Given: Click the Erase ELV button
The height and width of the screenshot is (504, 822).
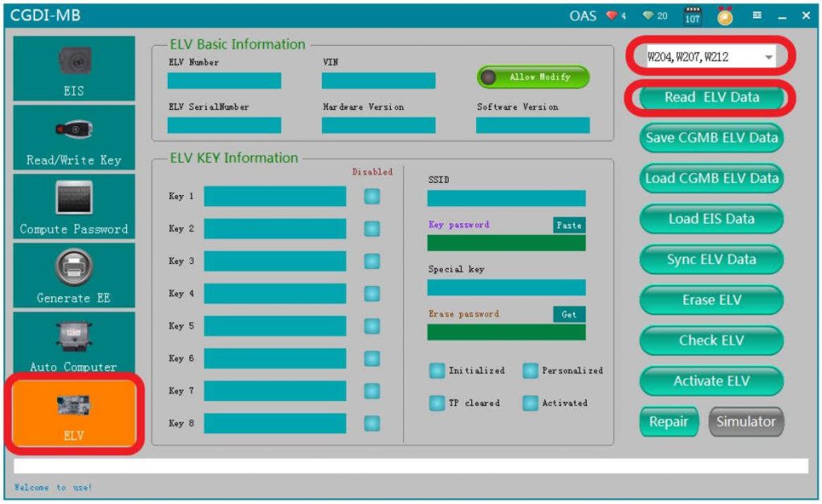Looking at the screenshot, I should [x=711, y=300].
